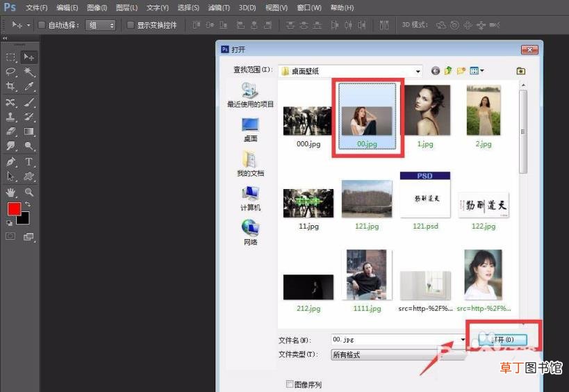Open the 组 auto-select dropdown
The height and width of the screenshot is (392, 569).
pyautogui.click(x=101, y=25)
